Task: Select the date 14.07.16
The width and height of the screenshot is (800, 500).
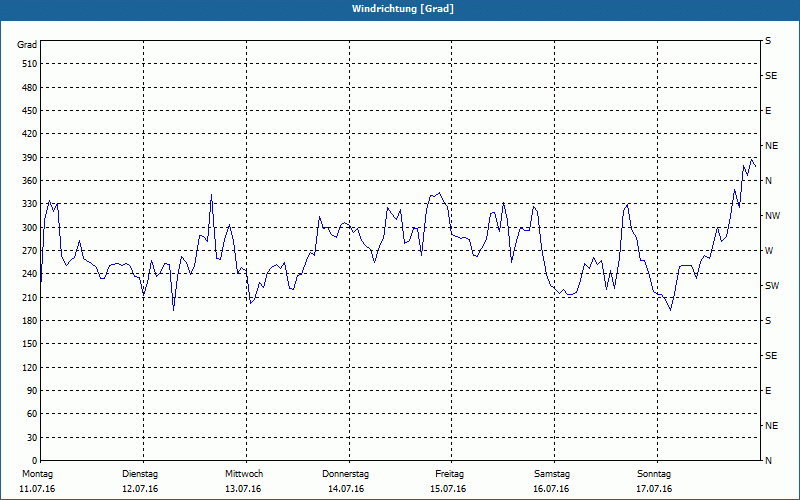Action: pos(346,489)
